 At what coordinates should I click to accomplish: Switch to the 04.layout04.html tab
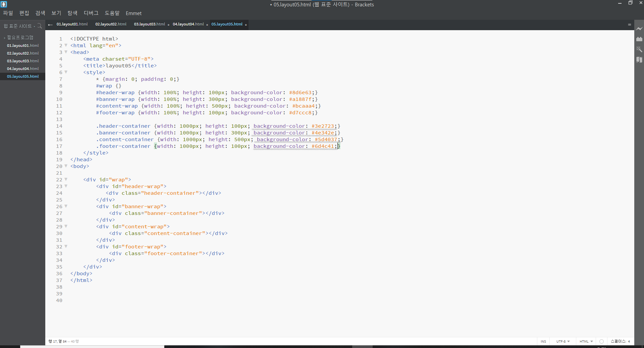[188, 24]
